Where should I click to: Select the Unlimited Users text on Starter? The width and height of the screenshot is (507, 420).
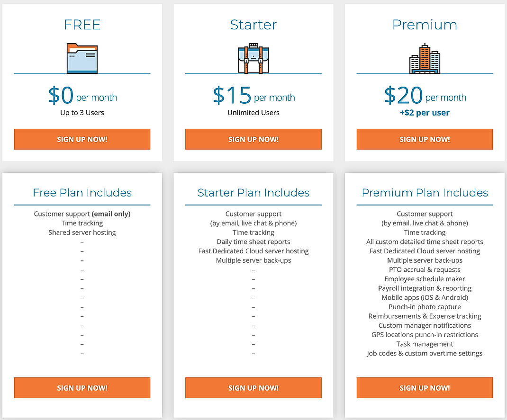click(253, 113)
